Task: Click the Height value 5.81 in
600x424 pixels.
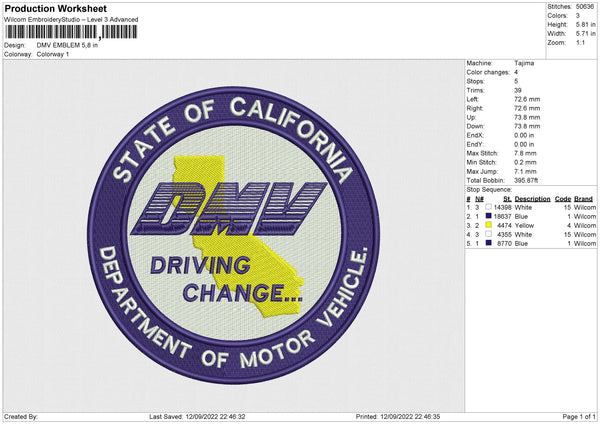Action: (585, 24)
